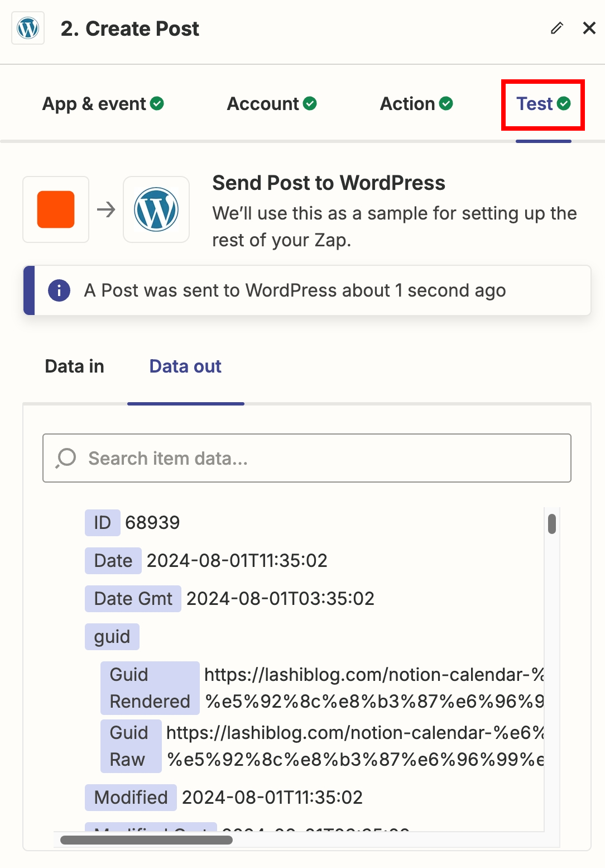
Task: Click the green checkmark beside App & event
Action: 157,103
